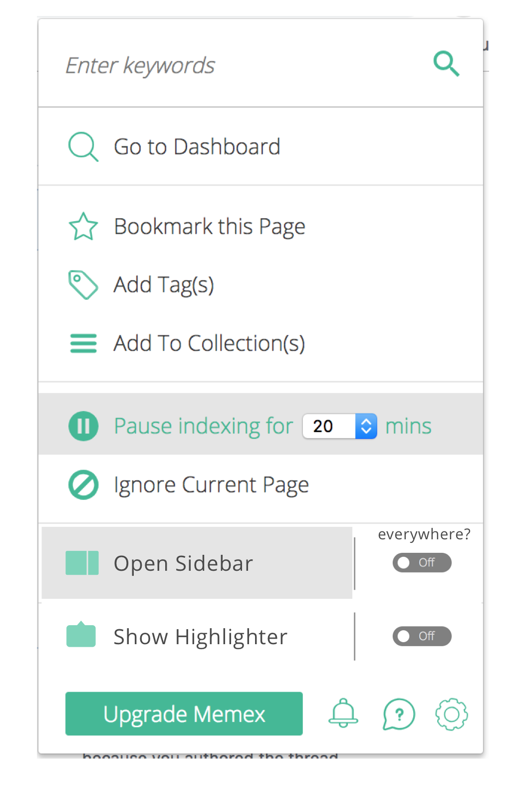Click the Ignore Current Page blocked icon
This screenshot has width=532, height=798.
click(x=83, y=484)
